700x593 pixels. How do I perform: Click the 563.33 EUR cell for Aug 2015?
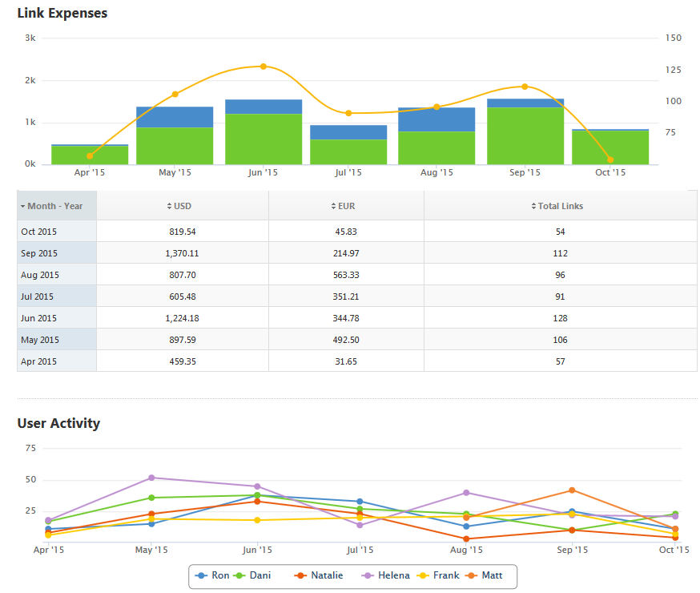(346, 275)
